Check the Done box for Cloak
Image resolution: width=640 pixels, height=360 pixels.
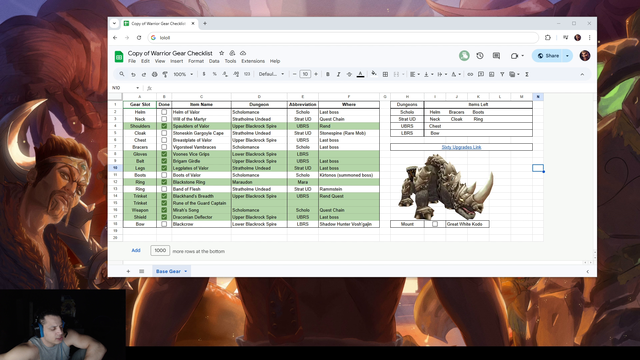pyautogui.click(x=164, y=133)
